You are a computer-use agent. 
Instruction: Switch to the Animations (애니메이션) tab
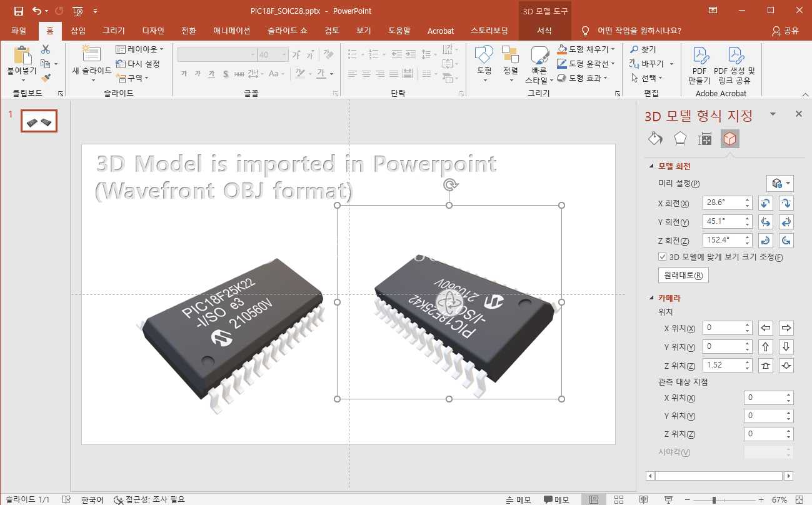pyautogui.click(x=231, y=31)
